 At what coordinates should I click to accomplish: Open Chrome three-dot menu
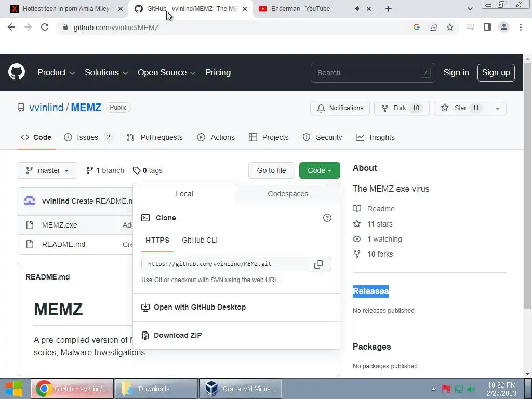(521, 27)
